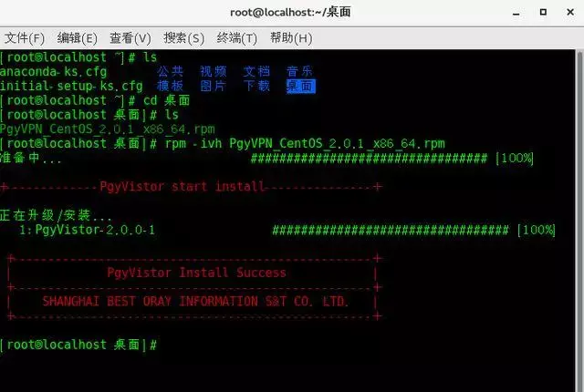Click the window title root@localhost:~/桌面
The image size is (584, 392).
tap(290, 12)
